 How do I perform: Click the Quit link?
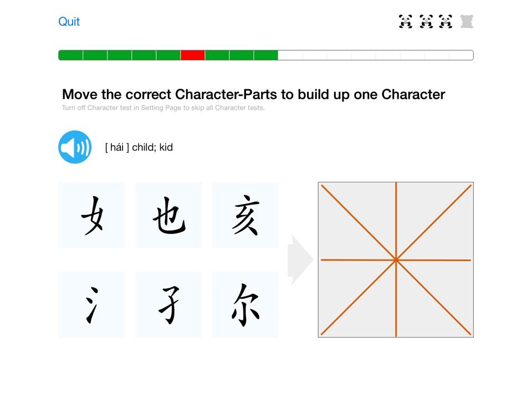69,22
